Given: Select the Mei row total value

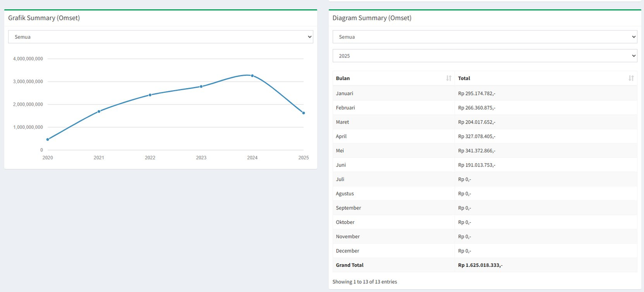Looking at the screenshot, I should [477, 151].
